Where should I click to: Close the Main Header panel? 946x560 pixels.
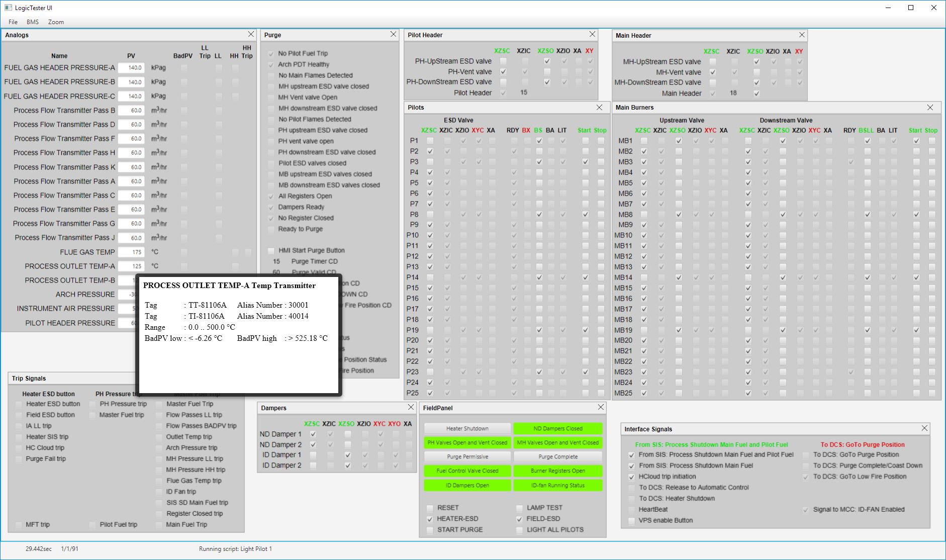[802, 35]
